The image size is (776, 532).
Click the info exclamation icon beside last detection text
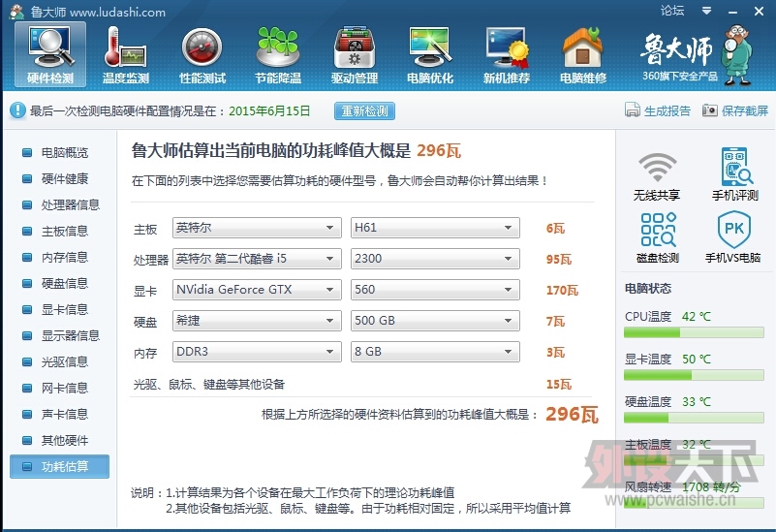click(17, 110)
